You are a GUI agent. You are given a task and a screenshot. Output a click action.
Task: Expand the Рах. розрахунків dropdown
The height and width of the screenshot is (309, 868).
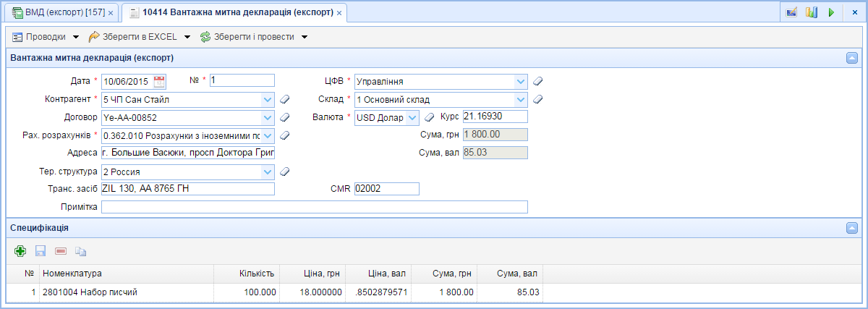pos(268,135)
